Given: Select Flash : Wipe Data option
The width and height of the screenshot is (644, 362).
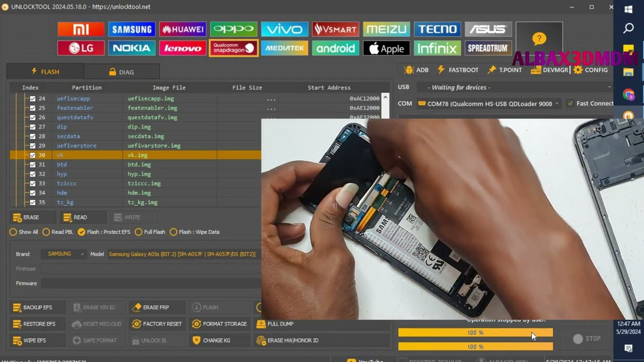Looking at the screenshot, I should tap(195, 232).
